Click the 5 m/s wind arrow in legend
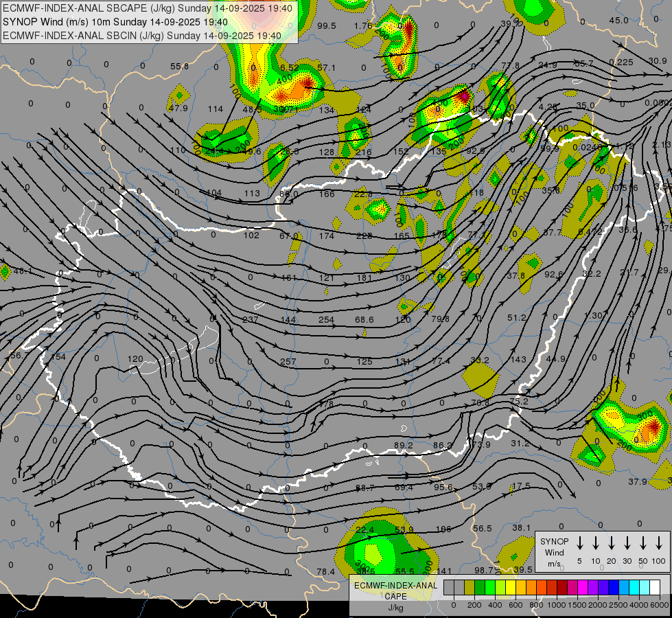The width and height of the screenshot is (672, 618). 580,543
